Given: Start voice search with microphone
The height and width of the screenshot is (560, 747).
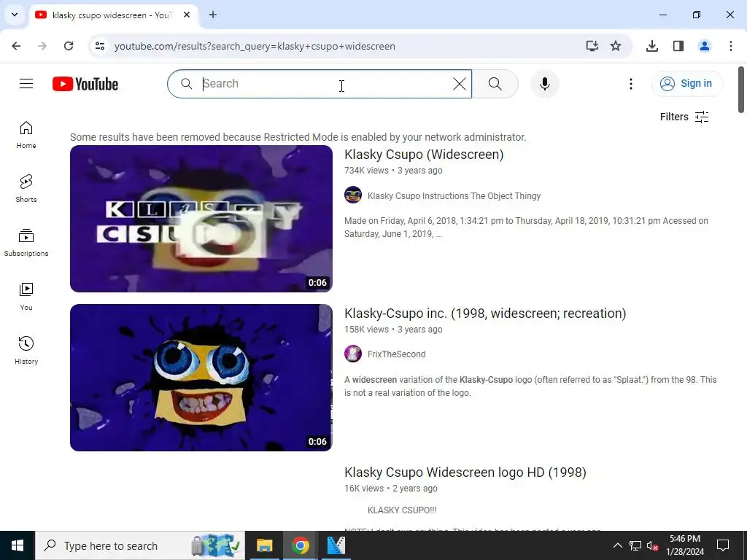Looking at the screenshot, I should [544, 84].
